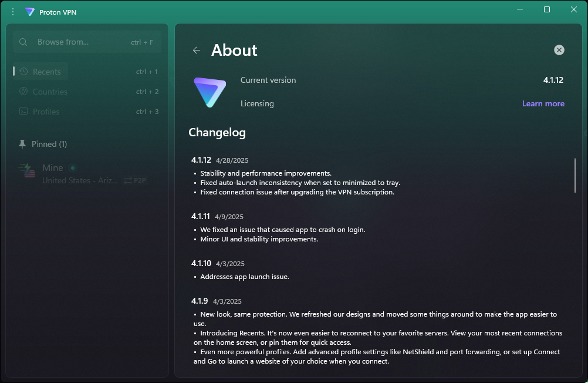The height and width of the screenshot is (383, 588).
Task: Click the 'Introducing Recents' changelog line
Action: [x=378, y=338]
